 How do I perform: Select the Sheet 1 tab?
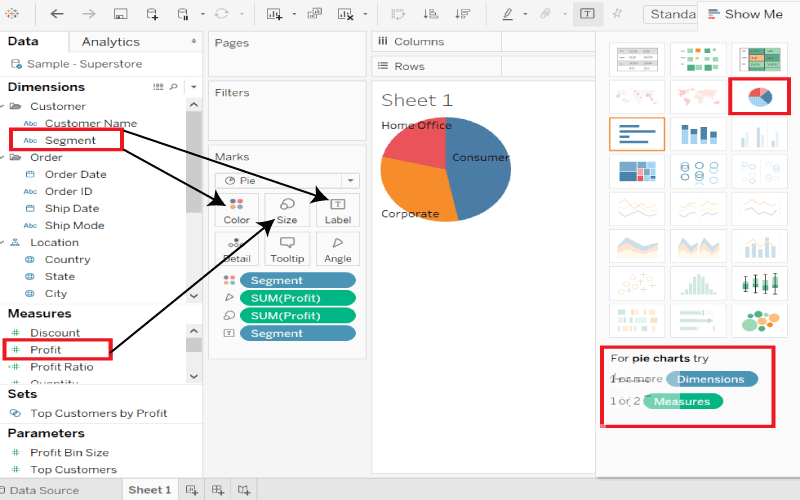point(149,490)
